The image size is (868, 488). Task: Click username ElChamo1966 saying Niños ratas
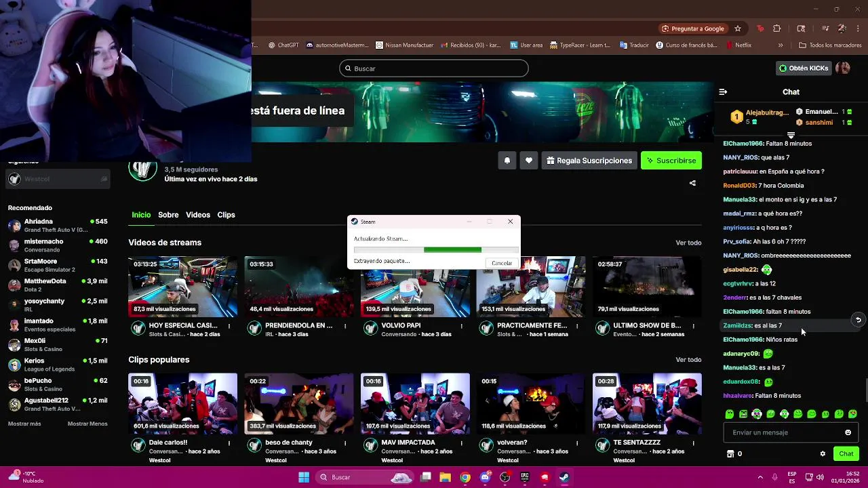pyautogui.click(x=743, y=340)
